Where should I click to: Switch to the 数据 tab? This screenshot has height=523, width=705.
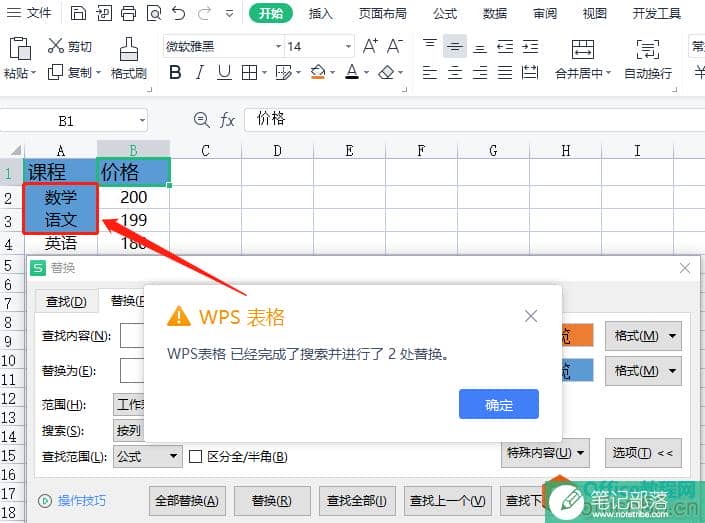[495, 13]
